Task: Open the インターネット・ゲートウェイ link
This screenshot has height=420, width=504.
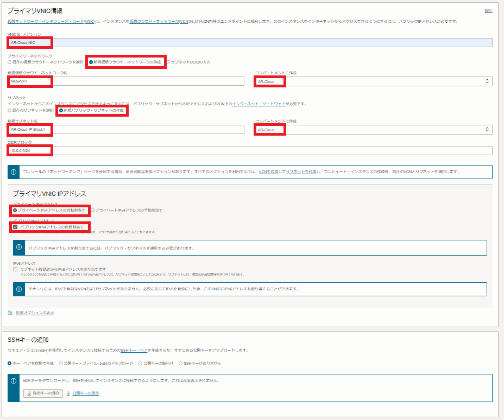Action: [254, 104]
